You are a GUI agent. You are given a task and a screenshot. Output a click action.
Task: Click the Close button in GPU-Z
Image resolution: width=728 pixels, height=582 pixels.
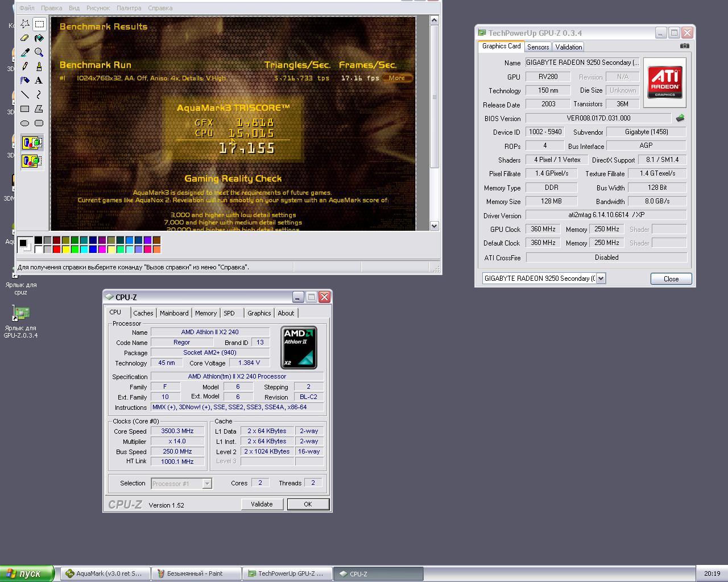coord(671,278)
